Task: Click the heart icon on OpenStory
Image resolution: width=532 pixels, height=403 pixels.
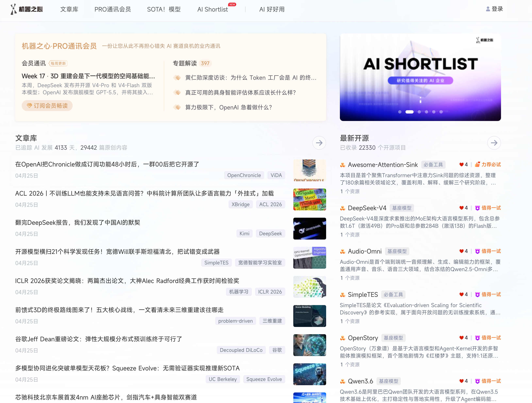Action: click(x=461, y=338)
